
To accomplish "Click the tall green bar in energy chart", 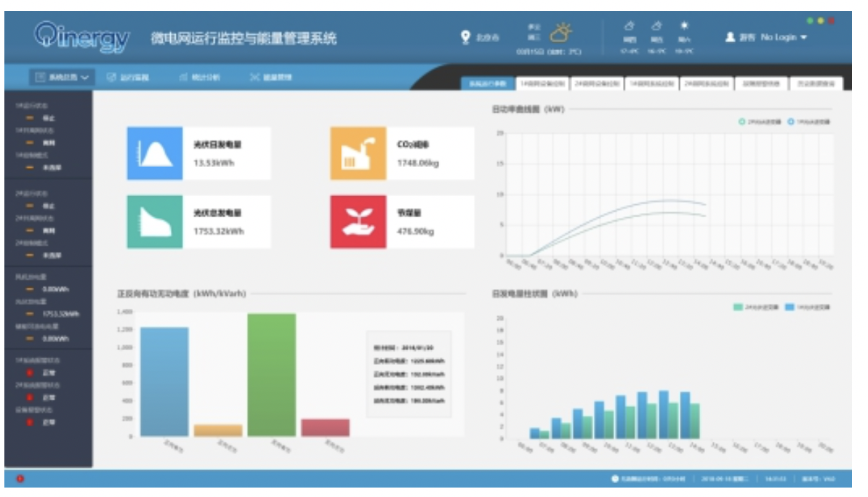I will click(272, 375).
